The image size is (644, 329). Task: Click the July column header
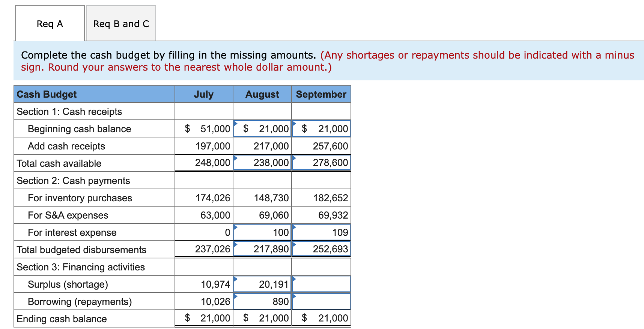point(204,94)
